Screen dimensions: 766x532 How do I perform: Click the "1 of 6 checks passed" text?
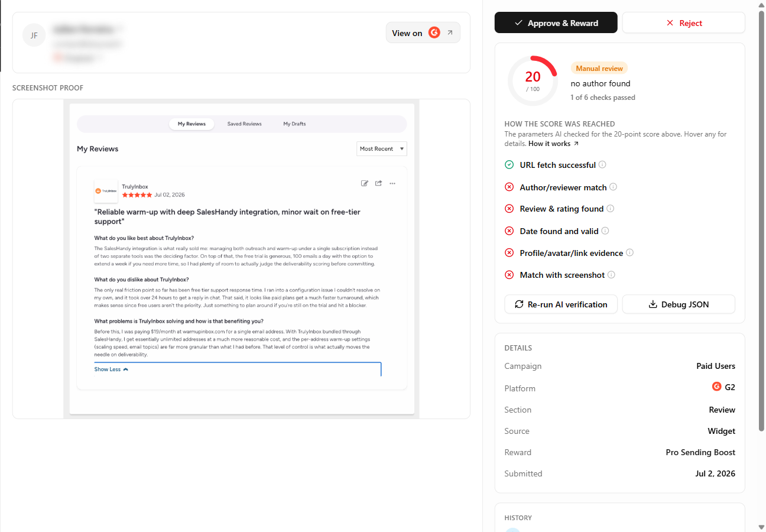(603, 98)
